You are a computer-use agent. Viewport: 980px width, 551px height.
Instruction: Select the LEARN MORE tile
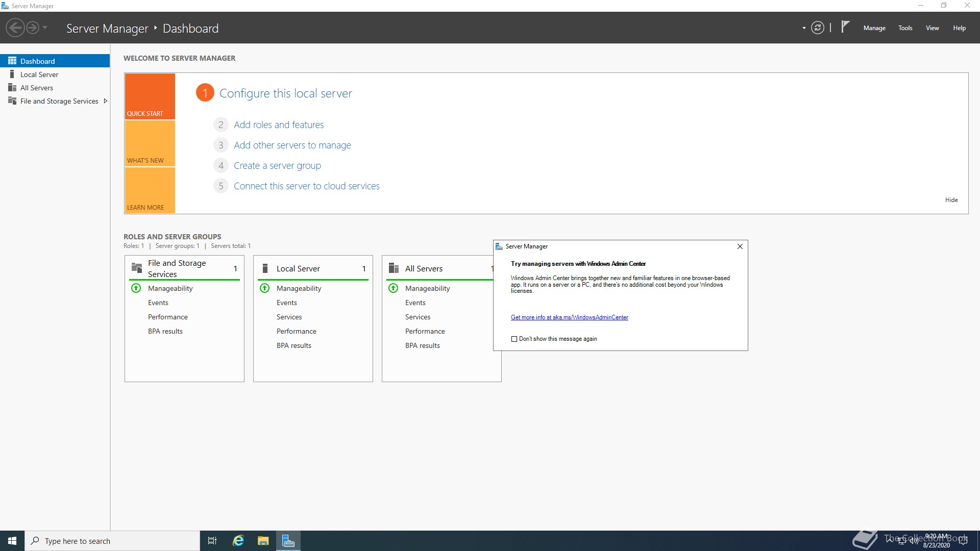150,190
